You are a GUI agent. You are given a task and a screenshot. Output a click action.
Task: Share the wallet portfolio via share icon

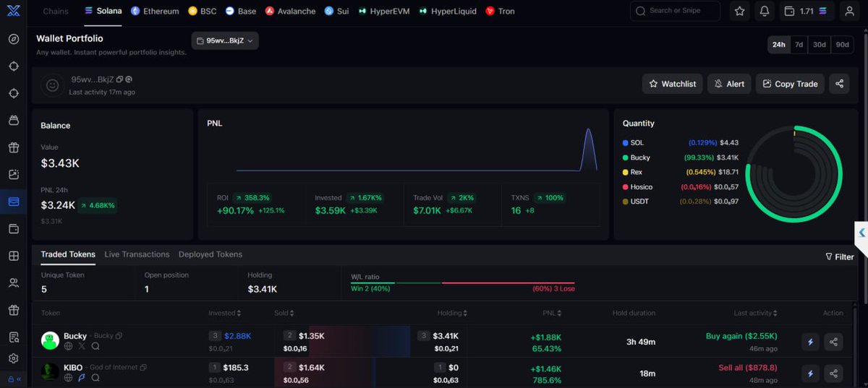[839, 84]
